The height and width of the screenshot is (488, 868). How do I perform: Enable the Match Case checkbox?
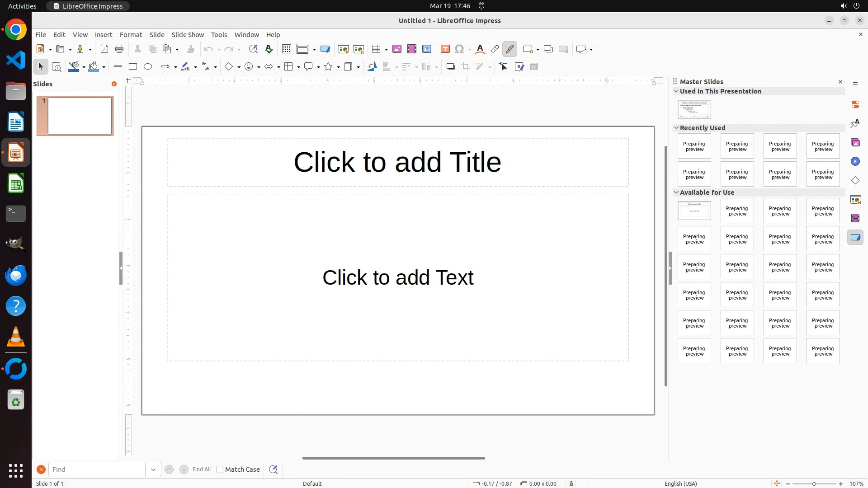tap(220, 469)
